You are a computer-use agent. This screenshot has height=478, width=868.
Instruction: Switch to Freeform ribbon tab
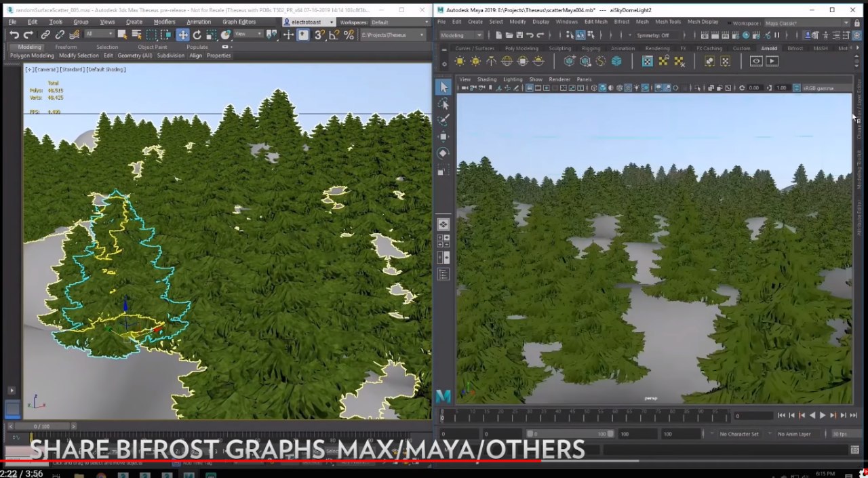(x=66, y=47)
